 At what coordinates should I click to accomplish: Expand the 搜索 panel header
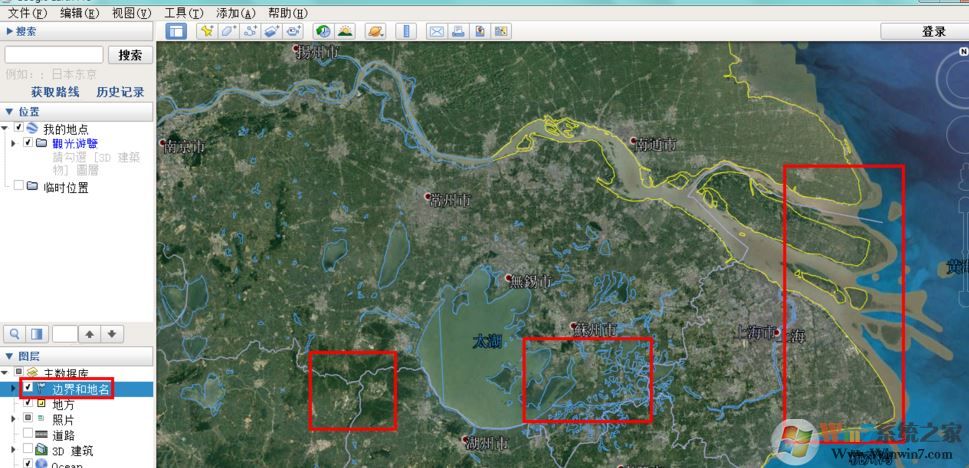point(77,31)
